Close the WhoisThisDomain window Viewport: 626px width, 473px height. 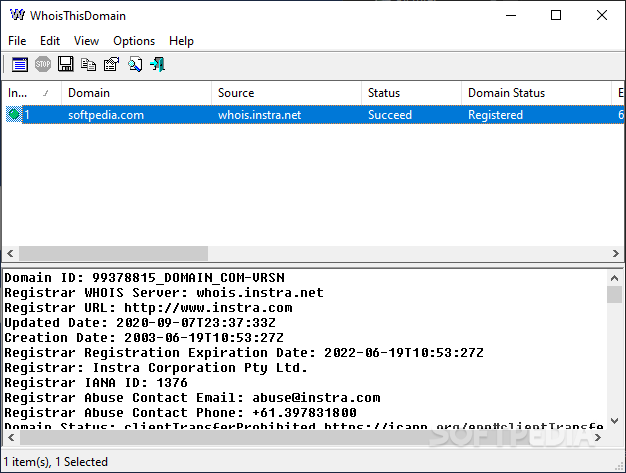tap(602, 15)
